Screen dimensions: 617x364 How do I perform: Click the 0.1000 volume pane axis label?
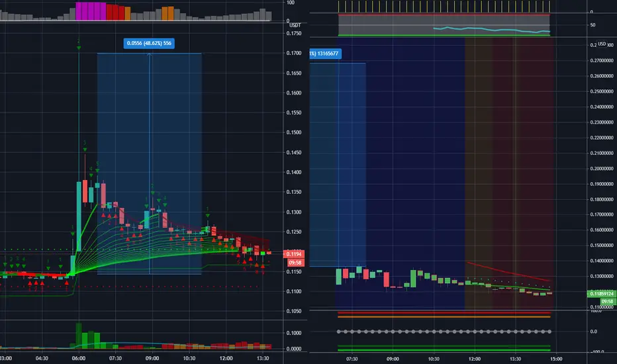pyautogui.click(x=294, y=333)
